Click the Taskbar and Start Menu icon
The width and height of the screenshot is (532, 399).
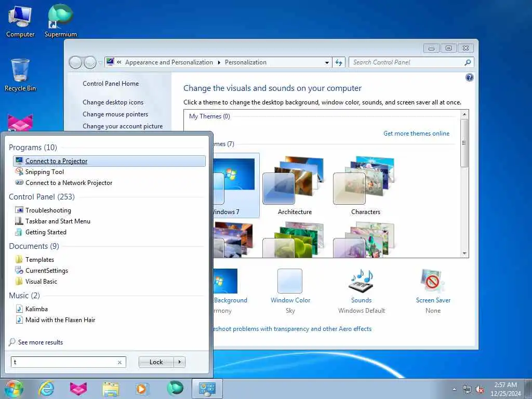(x=19, y=221)
